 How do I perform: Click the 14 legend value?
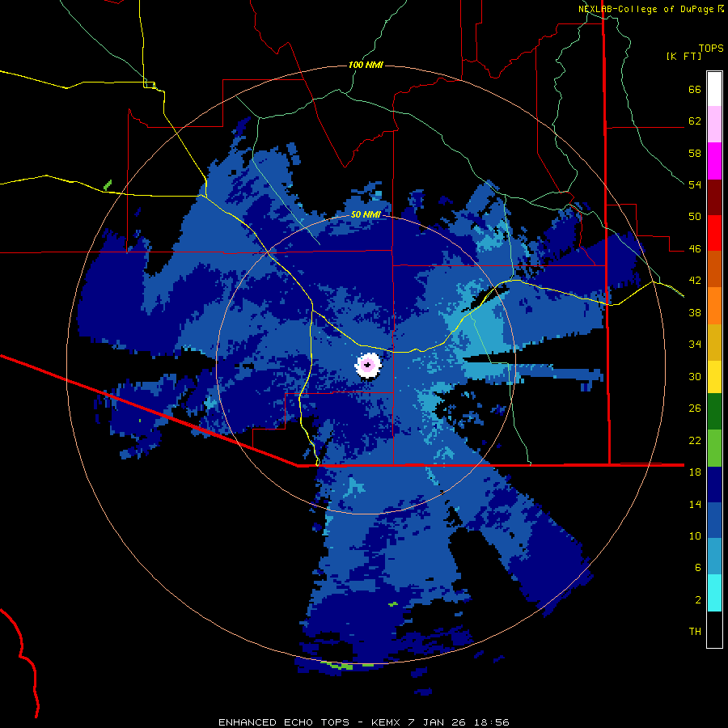(695, 504)
